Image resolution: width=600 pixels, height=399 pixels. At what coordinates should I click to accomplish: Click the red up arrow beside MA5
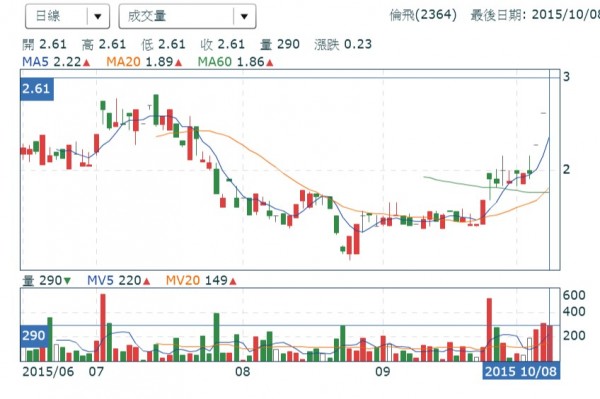[x=86, y=62]
